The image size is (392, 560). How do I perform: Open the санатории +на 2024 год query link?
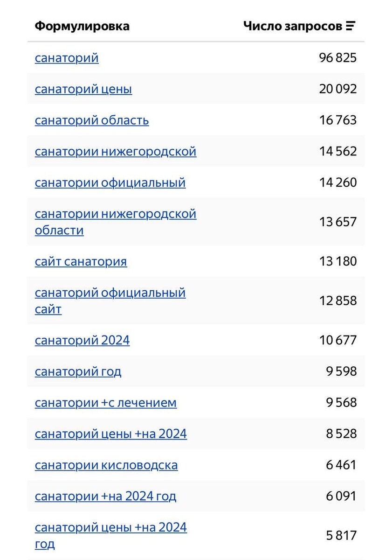(x=105, y=496)
